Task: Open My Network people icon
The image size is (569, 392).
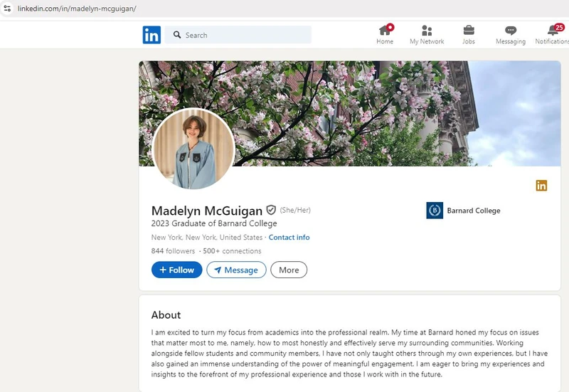Action: [427, 31]
